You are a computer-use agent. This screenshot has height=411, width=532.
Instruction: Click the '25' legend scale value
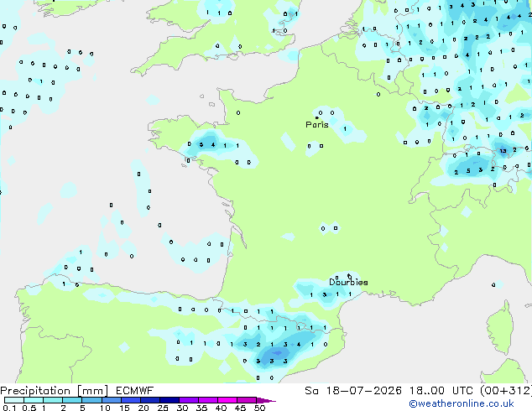coord(163,408)
